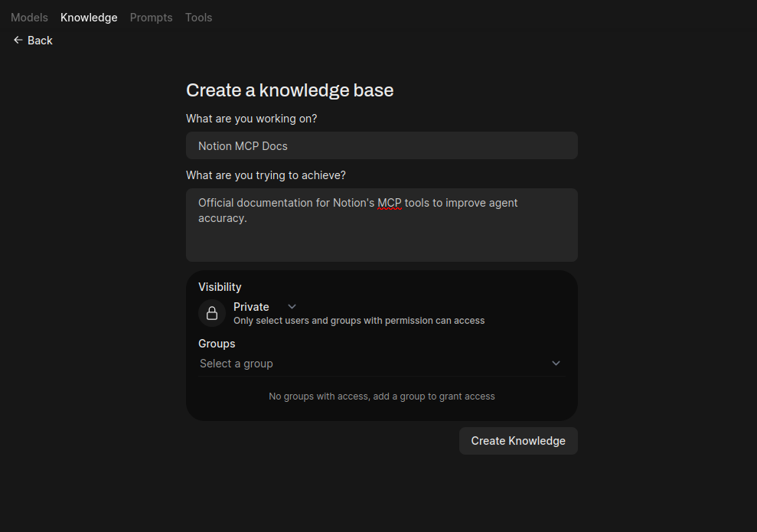Click the Visibility section header
Viewport: 757px width, 532px height.
(x=220, y=286)
